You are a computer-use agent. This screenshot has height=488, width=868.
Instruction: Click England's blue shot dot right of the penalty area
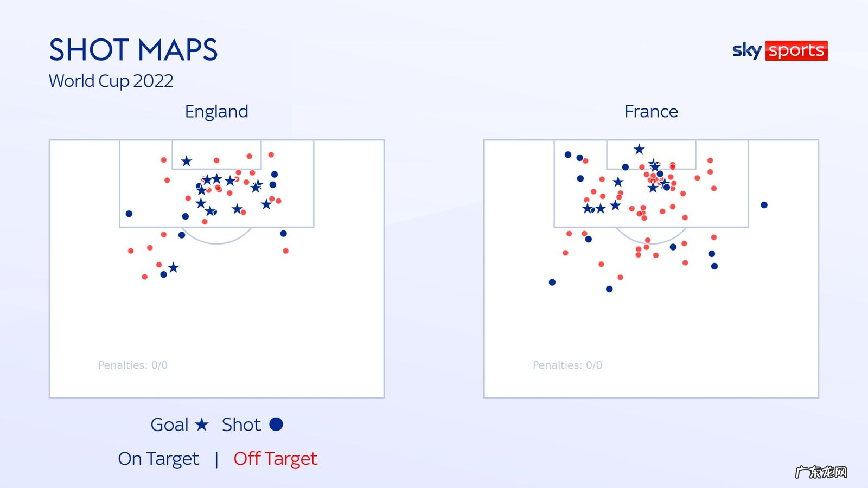pyautogui.click(x=283, y=234)
